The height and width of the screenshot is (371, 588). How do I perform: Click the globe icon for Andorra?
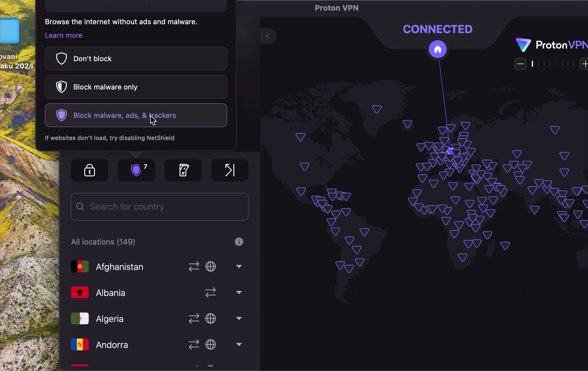pos(211,345)
